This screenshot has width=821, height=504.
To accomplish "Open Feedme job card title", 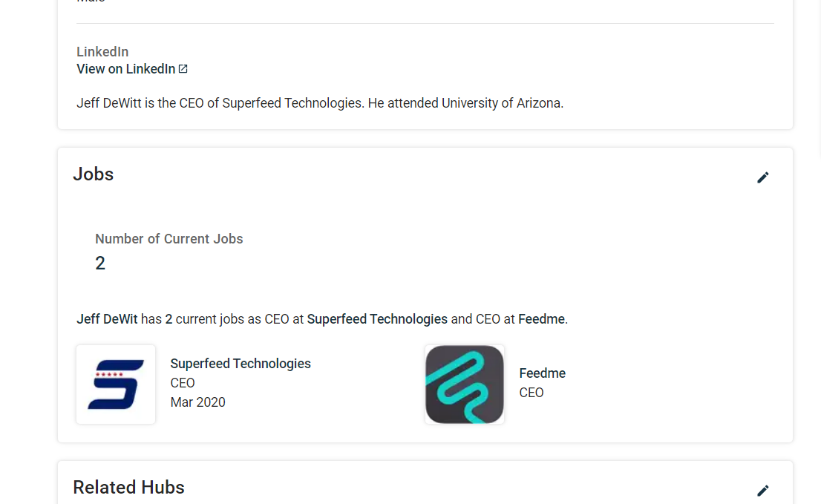I will 542,373.
